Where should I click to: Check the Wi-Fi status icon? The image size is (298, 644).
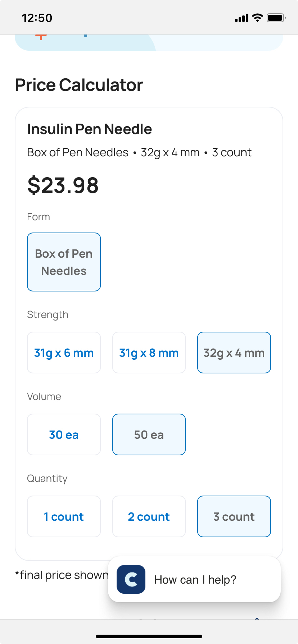[x=257, y=18]
